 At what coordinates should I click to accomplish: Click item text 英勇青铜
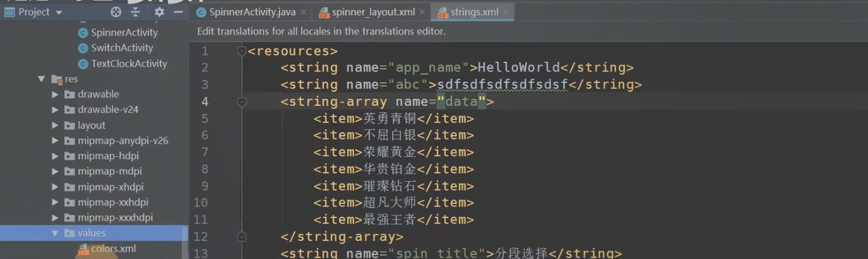tap(390, 118)
